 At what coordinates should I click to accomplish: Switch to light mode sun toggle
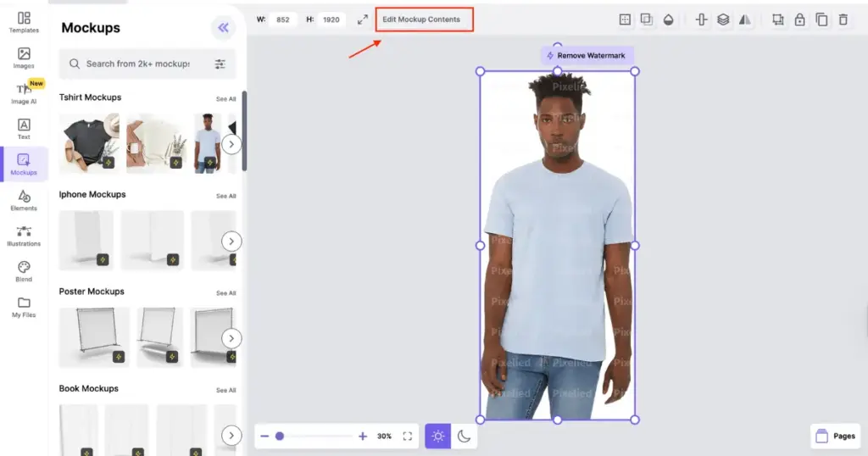(438, 436)
